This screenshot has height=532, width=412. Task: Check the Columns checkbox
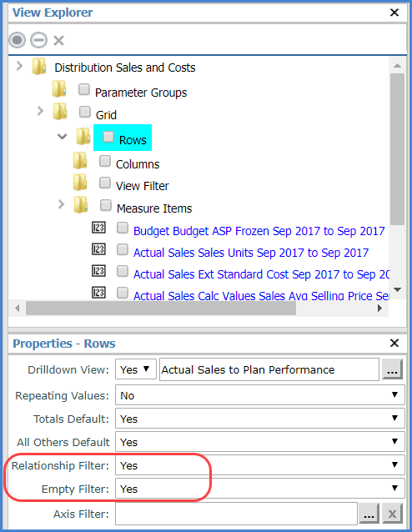click(x=105, y=161)
